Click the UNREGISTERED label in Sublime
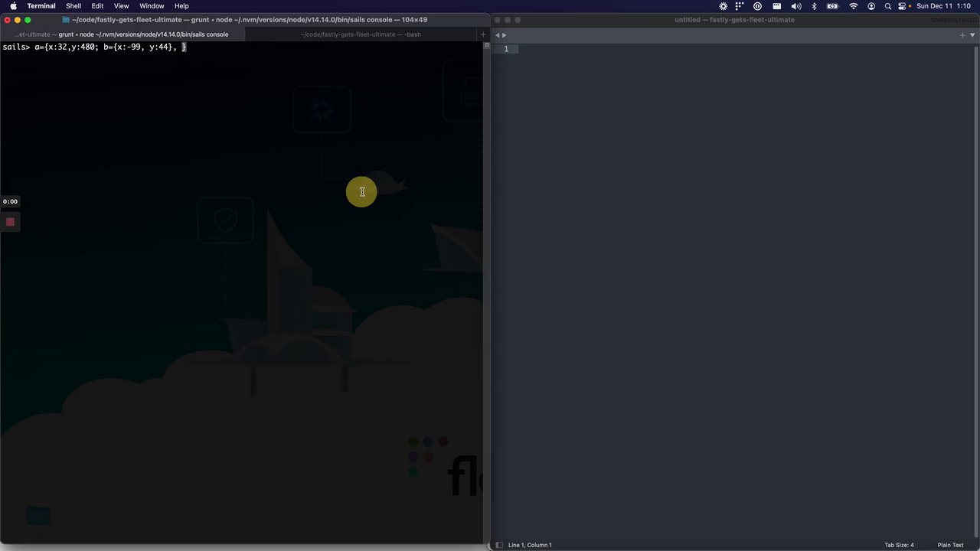The width and height of the screenshot is (980, 551). point(953,20)
